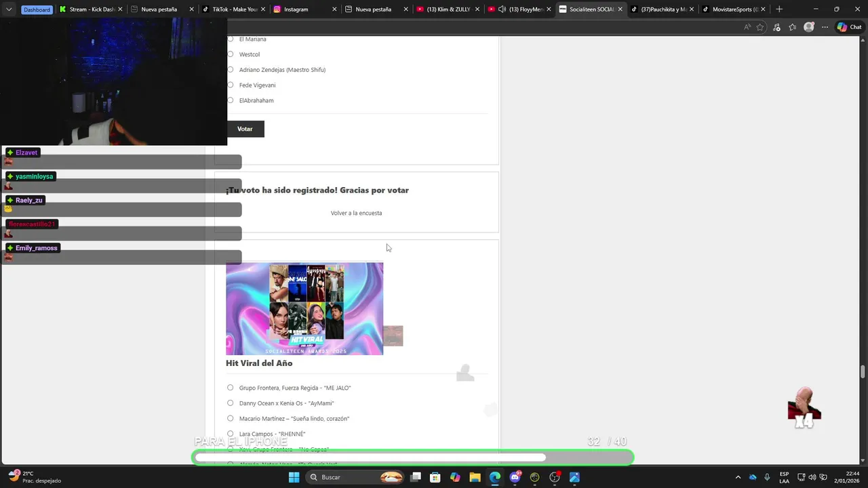This screenshot has width=868, height=488.
Task: Choose Grupo Frontera "ME JALO" option
Action: pyautogui.click(x=231, y=388)
